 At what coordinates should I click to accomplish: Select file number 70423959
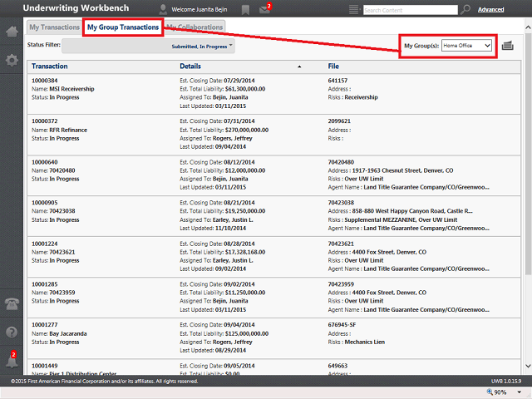click(x=341, y=284)
